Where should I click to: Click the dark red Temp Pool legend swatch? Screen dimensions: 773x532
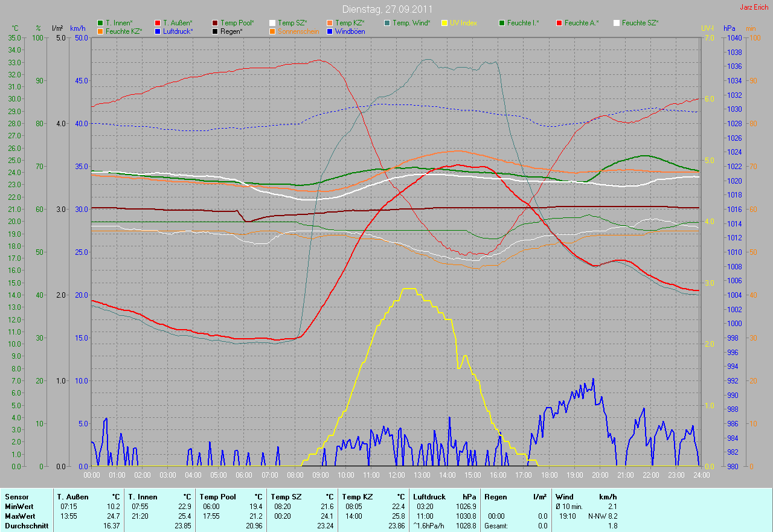[x=215, y=23]
